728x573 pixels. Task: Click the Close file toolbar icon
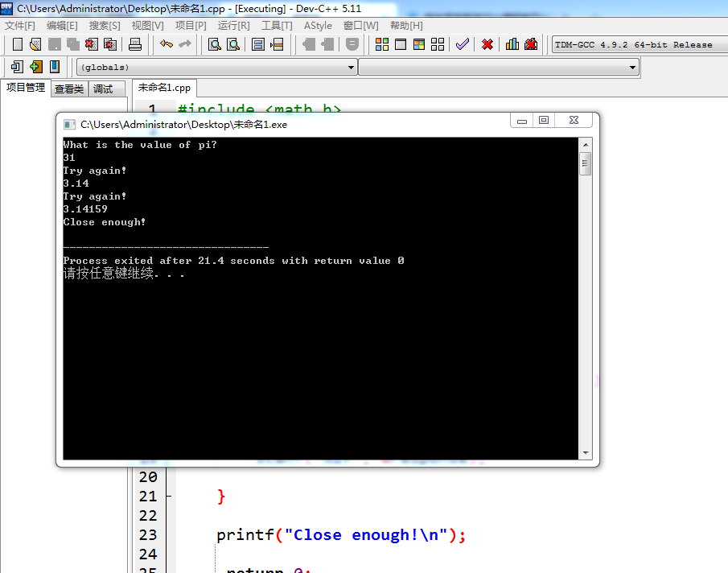92,44
